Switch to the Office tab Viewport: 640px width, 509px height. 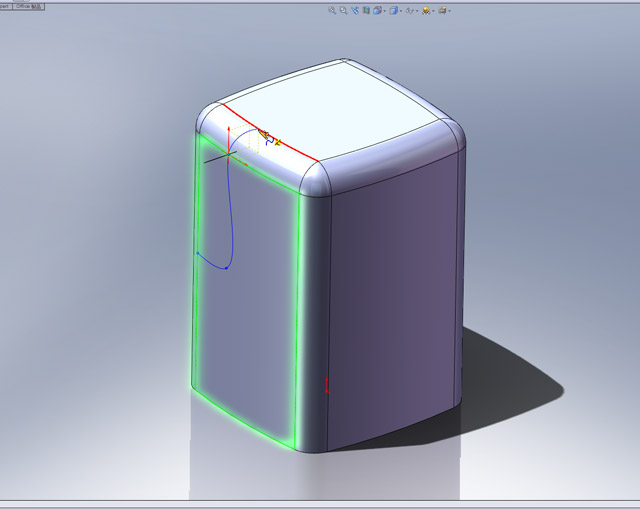pos(29,6)
